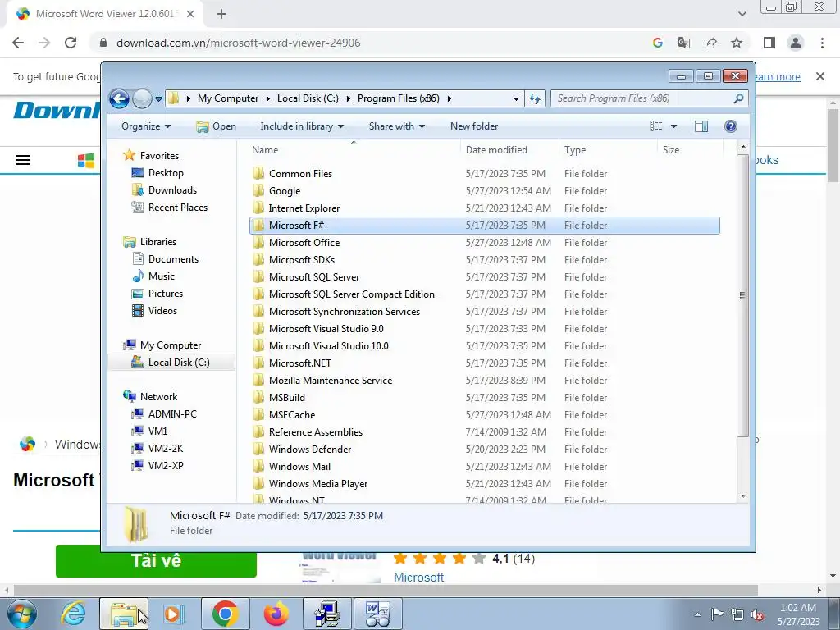Go back with Explorer's Back arrow
The width and height of the screenshot is (840, 630).
click(119, 98)
